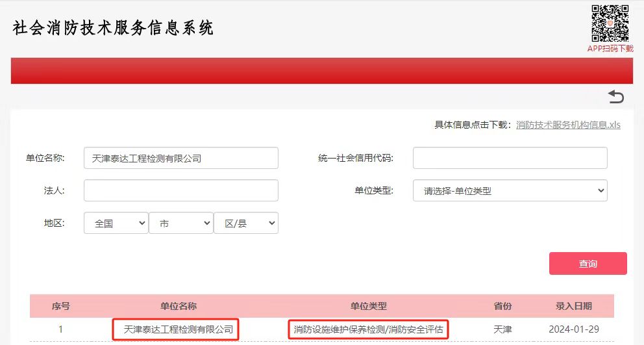Focus the 单位名称 input field

180,158
